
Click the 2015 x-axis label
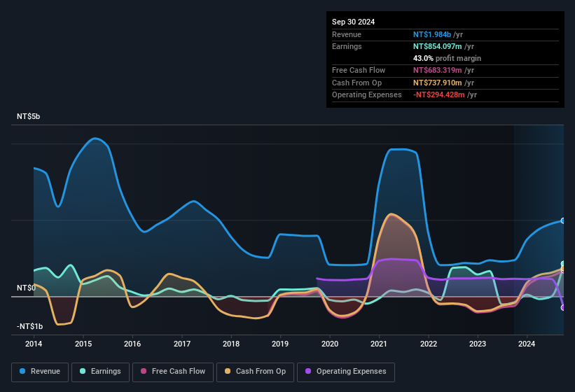[83, 344]
